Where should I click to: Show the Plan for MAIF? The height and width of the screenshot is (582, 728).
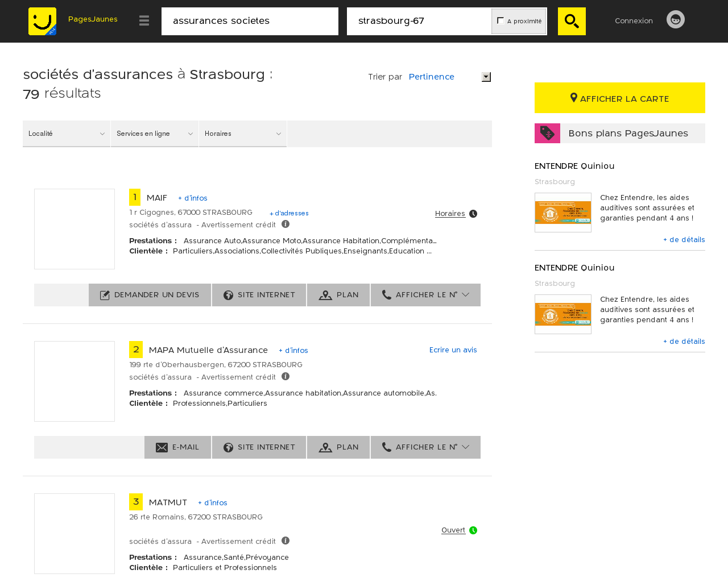point(338,295)
